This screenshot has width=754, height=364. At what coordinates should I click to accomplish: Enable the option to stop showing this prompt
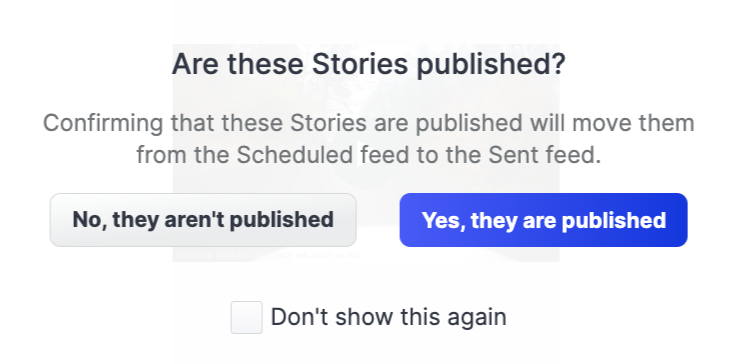click(x=246, y=317)
